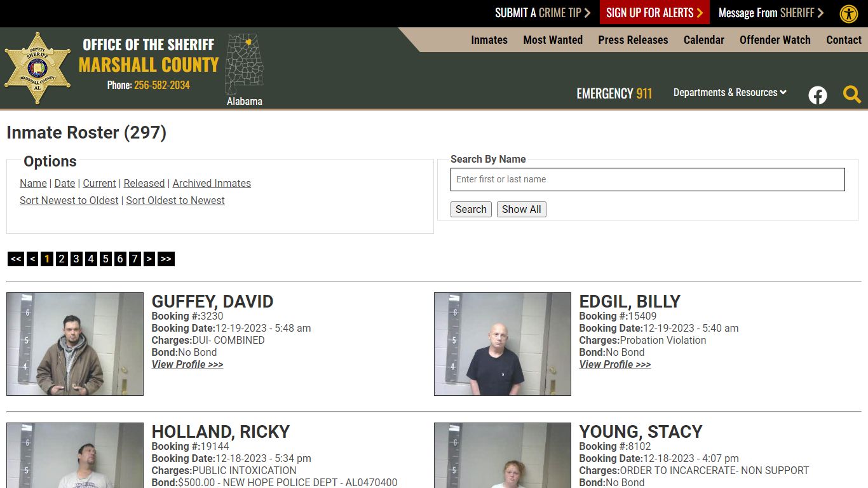Open Most Wanted menu item
Image resolution: width=868 pixels, height=488 pixels.
click(553, 39)
